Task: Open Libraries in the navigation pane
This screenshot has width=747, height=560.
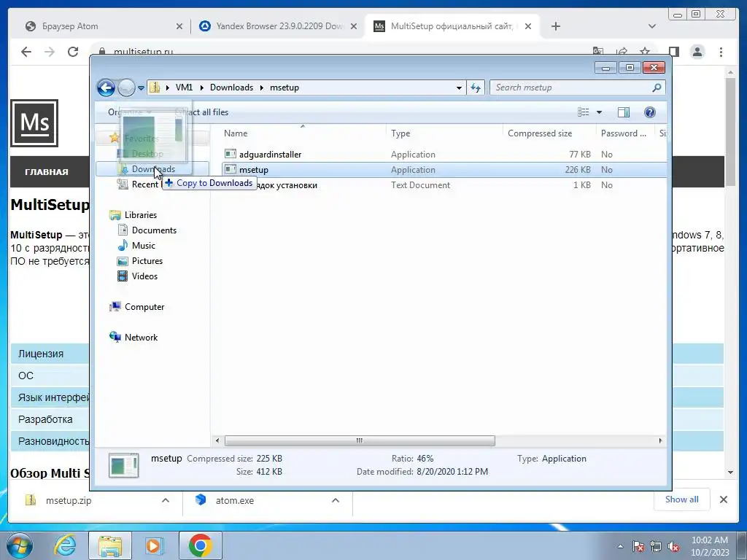Action: click(x=141, y=215)
